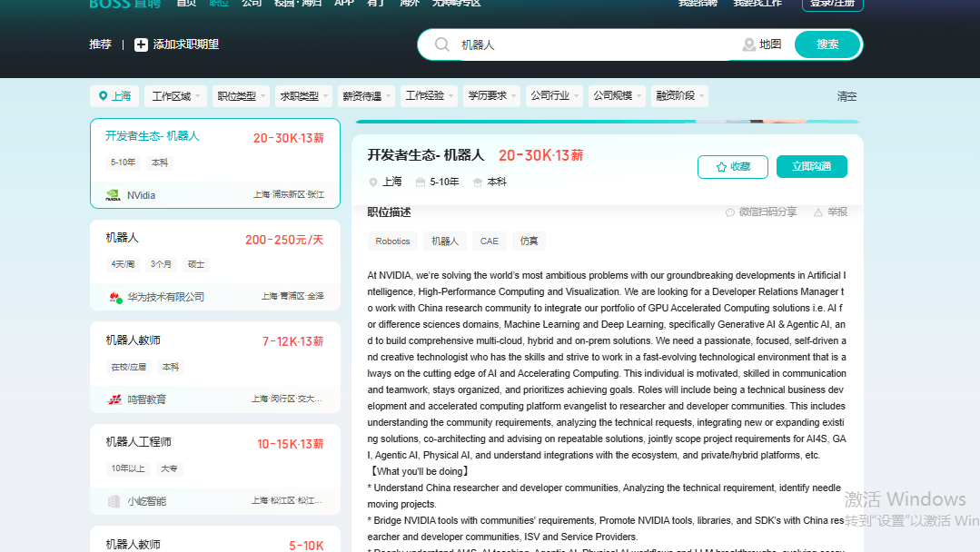Screen dimensions: 980x552
Task: Click the 上海·浦东新区·张江 location text
Action: 289,195
